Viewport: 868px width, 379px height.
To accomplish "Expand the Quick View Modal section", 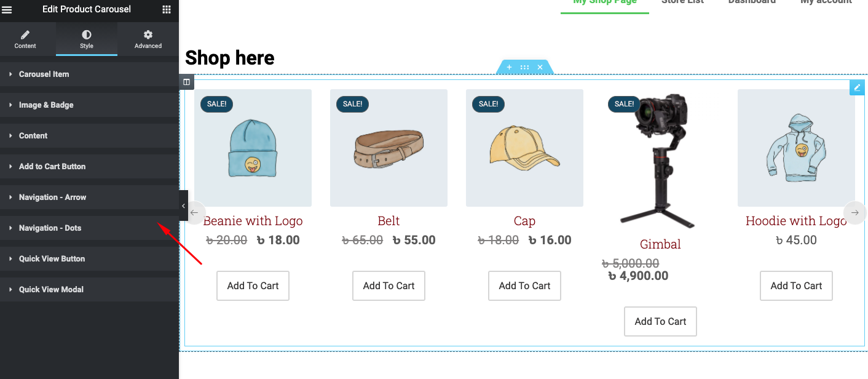I will 51,290.
